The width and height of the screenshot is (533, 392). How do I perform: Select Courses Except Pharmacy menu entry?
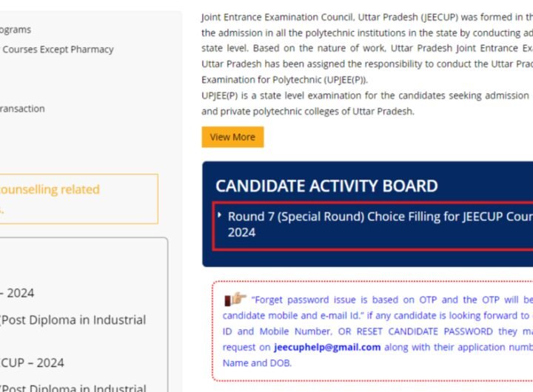(58, 50)
